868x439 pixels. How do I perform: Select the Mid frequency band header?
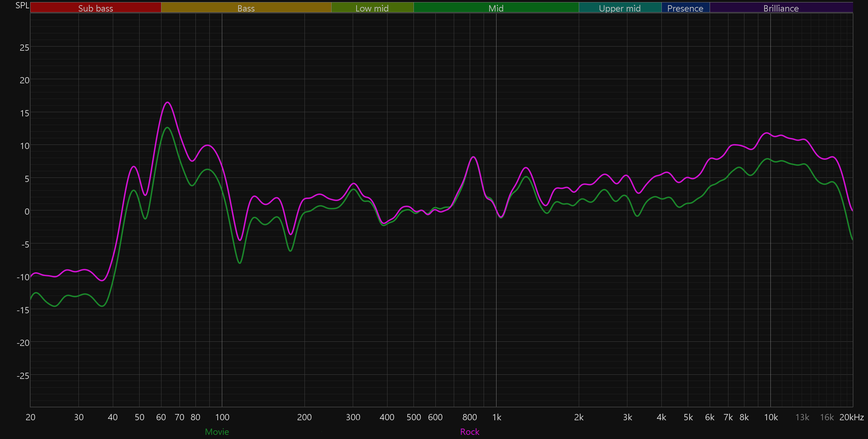point(496,8)
